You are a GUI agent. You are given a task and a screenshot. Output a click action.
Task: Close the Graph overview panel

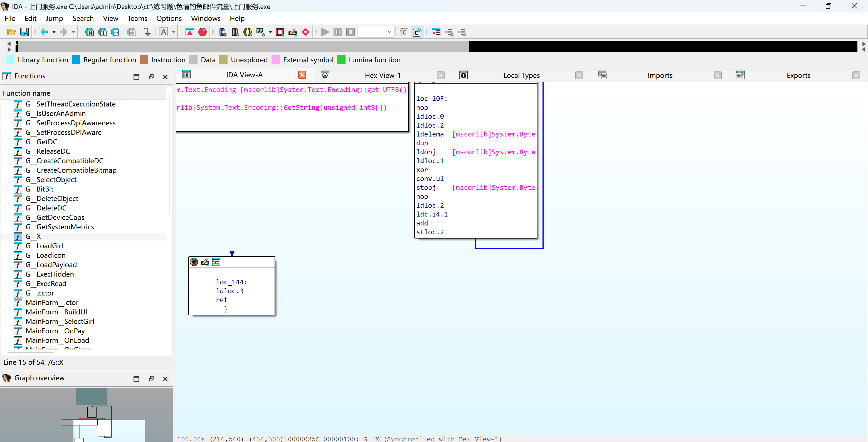click(x=165, y=379)
